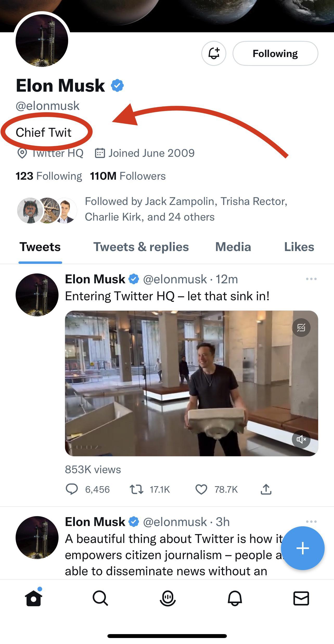
Task: Open the Messages envelope icon
Action: [301, 598]
